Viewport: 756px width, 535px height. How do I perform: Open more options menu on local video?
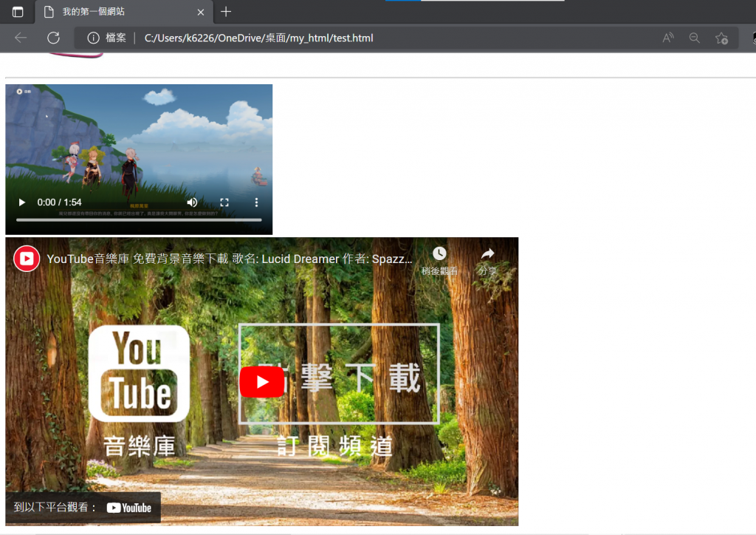point(256,202)
